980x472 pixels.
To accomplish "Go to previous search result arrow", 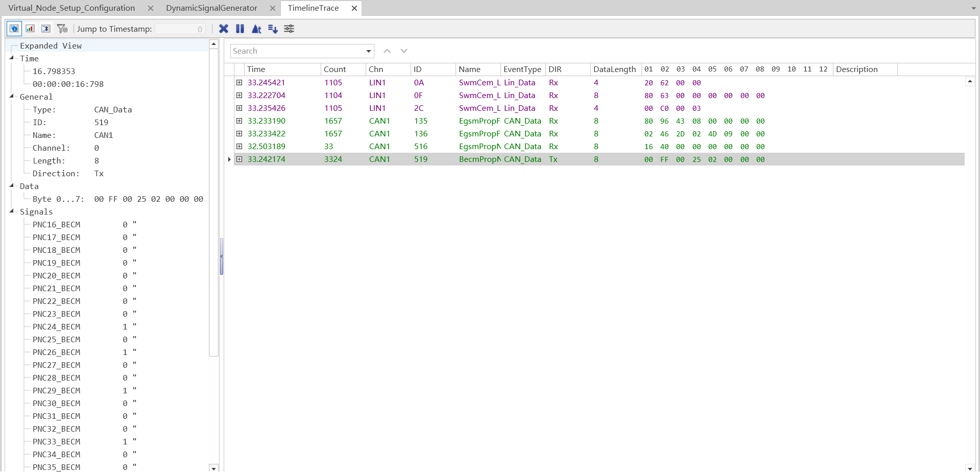I will [387, 51].
